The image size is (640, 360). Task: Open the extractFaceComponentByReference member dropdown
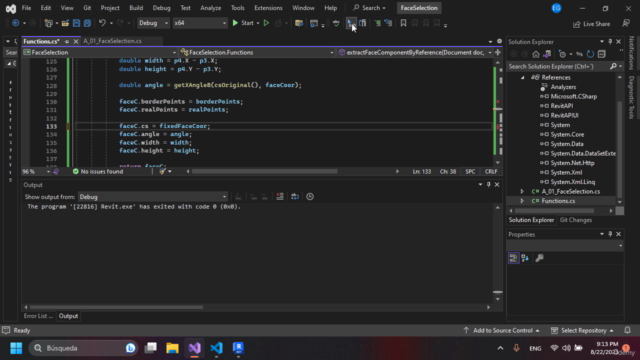[415, 52]
